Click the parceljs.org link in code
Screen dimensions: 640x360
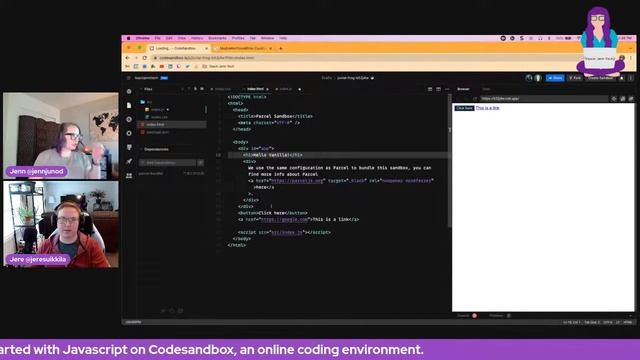297,180
